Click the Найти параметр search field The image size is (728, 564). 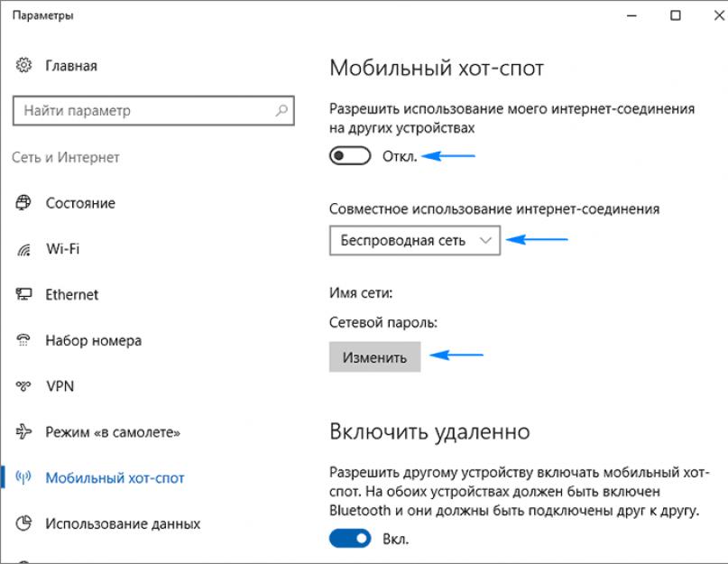(144, 111)
